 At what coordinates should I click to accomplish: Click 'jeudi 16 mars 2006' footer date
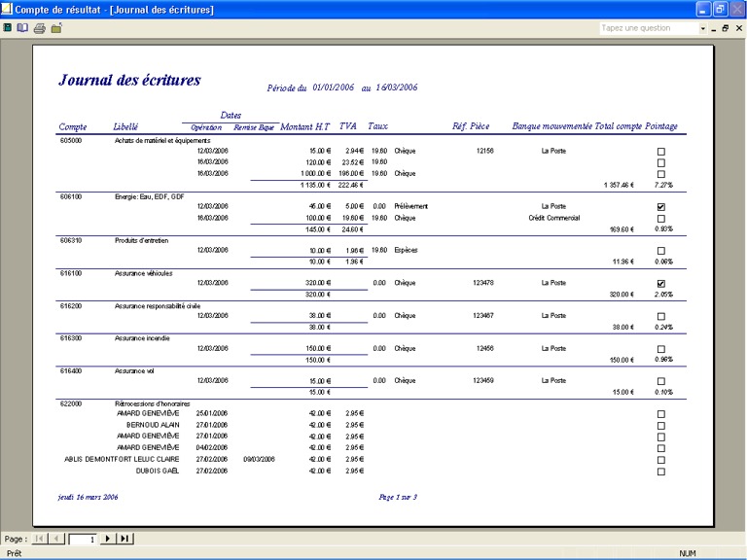click(x=89, y=497)
